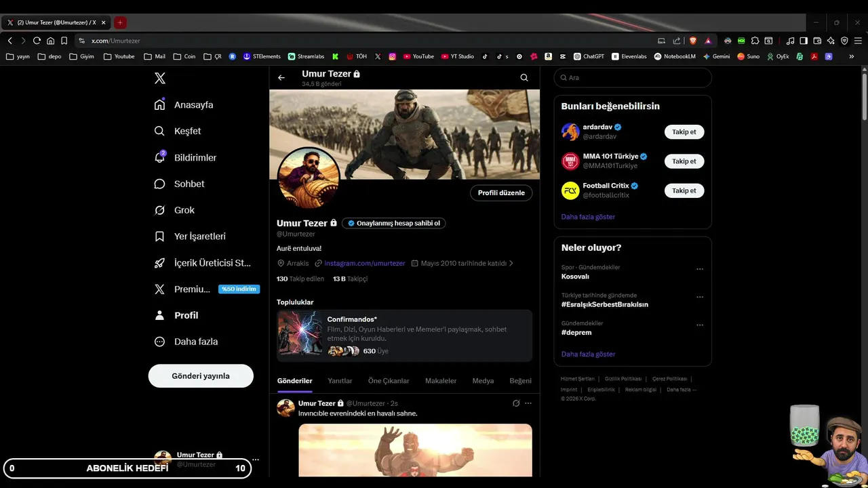This screenshot has width=868, height=488.
Task: Open the Gizlilik Politikası footer link
Action: [x=623, y=379]
